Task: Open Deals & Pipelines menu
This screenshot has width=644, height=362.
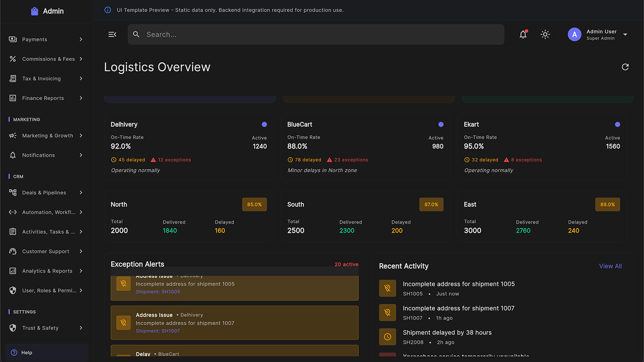Action: click(x=46, y=193)
